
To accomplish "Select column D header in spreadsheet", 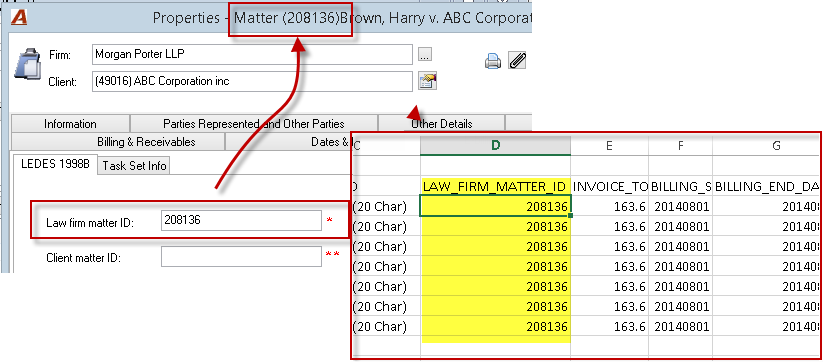I will click(495, 146).
